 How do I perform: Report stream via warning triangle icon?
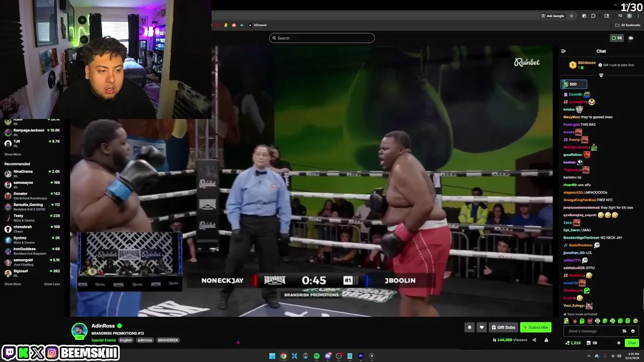pyautogui.click(x=546, y=340)
